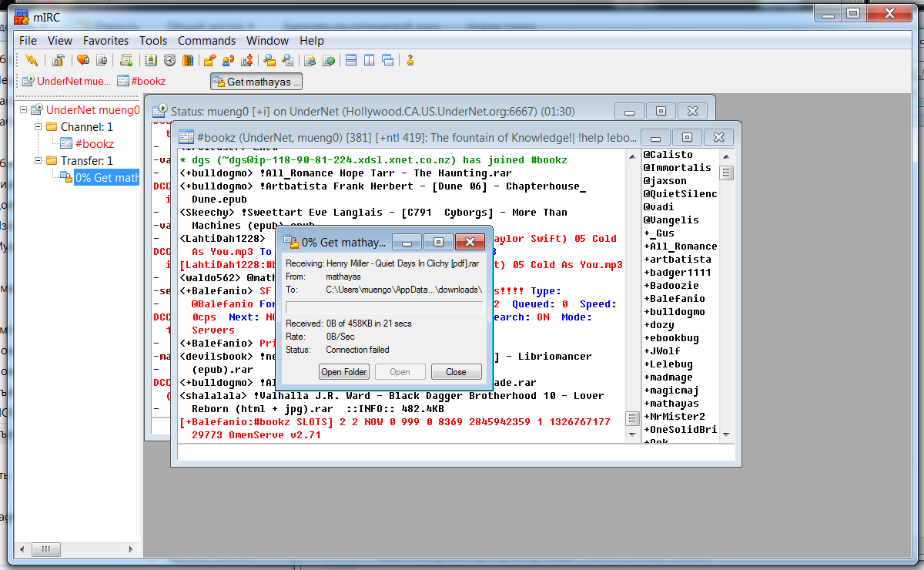The width and height of the screenshot is (924, 570).
Task: Cascade windows using toolbar icon
Action: tap(387, 60)
